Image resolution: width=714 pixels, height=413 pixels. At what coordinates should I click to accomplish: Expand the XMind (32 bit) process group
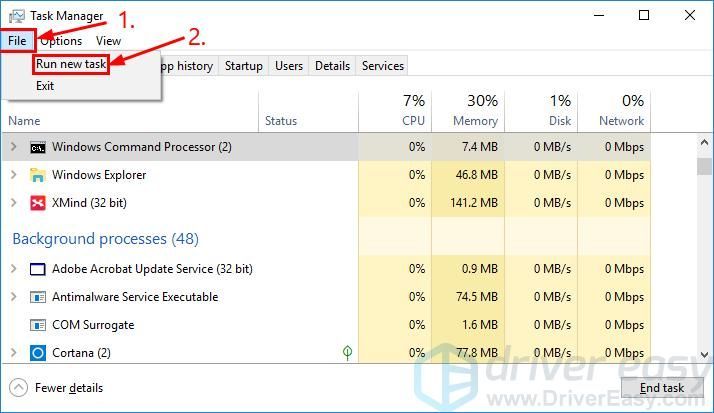point(14,203)
